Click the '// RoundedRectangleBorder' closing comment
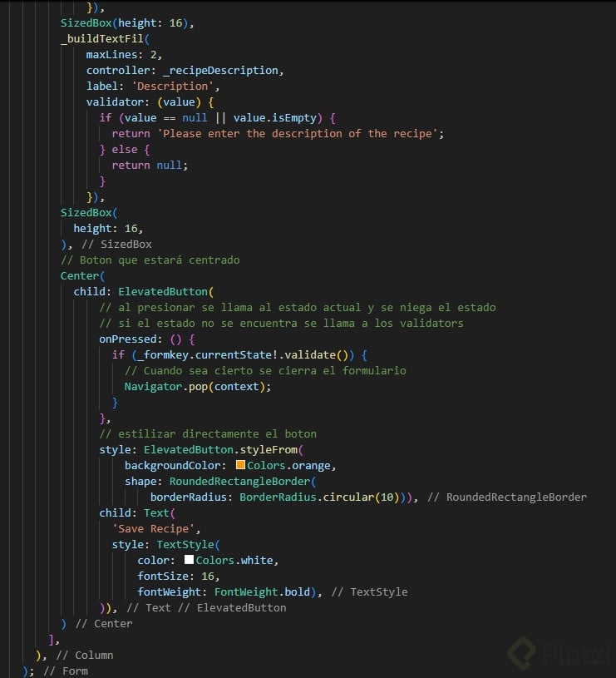616x678 pixels. click(x=507, y=497)
